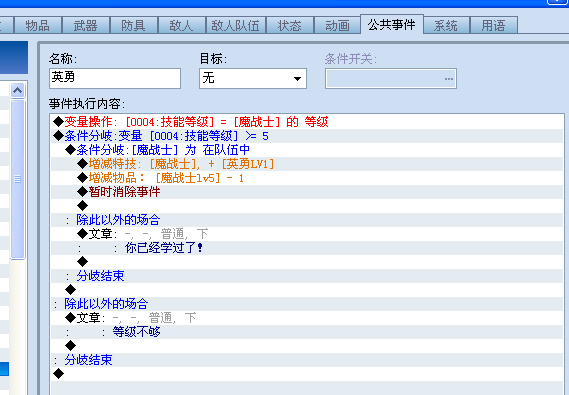The image size is (569, 395).
Task: Select the 文章 line above 你已经学过了
Action: (307, 234)
